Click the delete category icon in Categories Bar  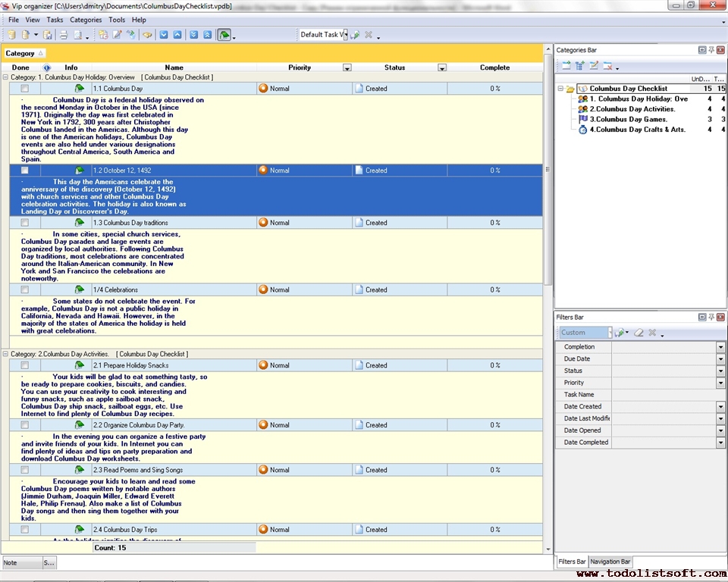point(607,66)
